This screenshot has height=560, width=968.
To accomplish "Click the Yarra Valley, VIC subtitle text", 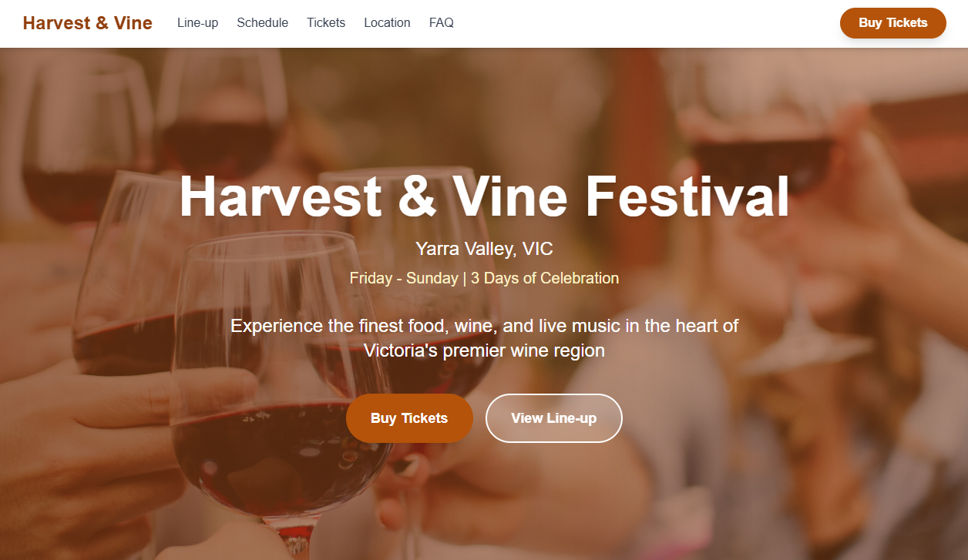I will (483, 248).
